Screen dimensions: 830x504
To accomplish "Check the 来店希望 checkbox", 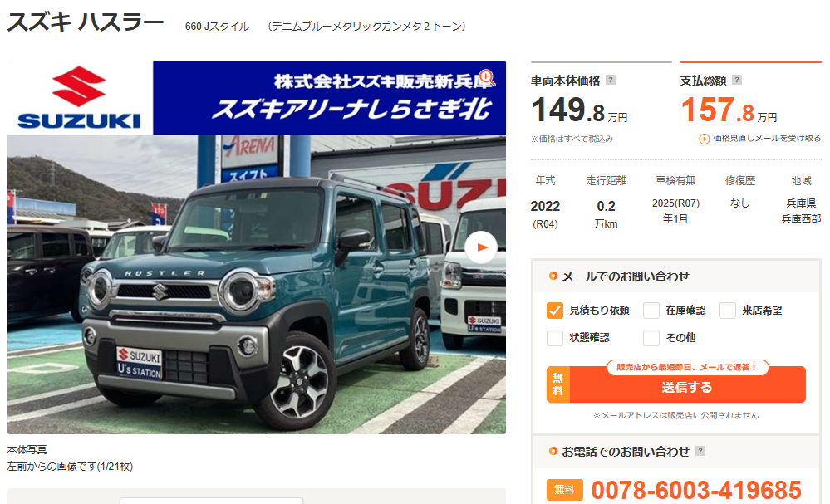I will pos(727,311).
